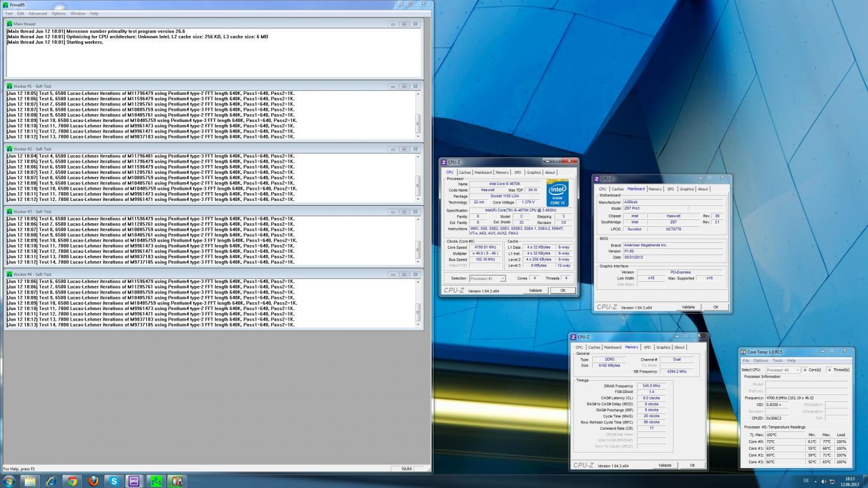Click the Main thread window icon
Image resolution: width=868 pixels, height=488 pixels.
[x=9, y=24]
